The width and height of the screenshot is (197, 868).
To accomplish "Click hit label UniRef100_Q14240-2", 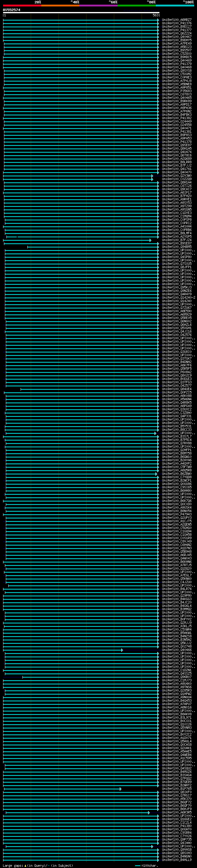I will coord(179,297).
